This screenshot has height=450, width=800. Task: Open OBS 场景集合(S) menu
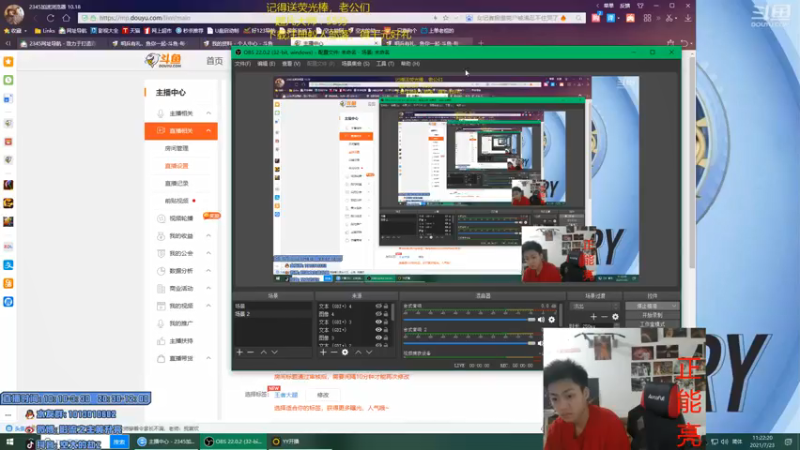click(355, 64)
